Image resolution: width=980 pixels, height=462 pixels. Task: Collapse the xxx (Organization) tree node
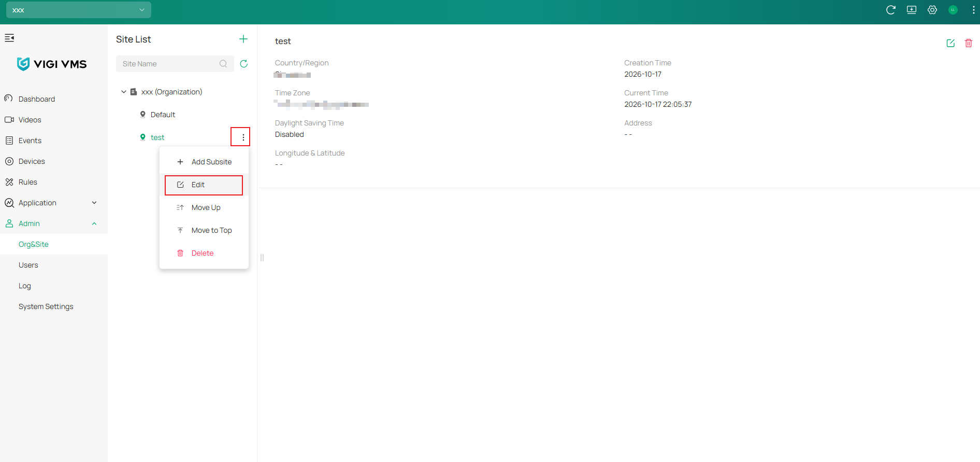coord(124,92)
